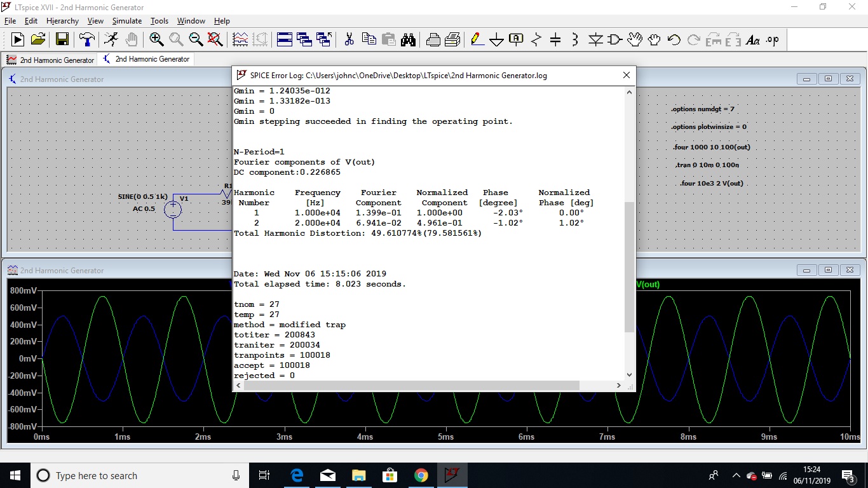Click the SPICE directive .op icon
The image size is (868, 488).
point(773,39)
